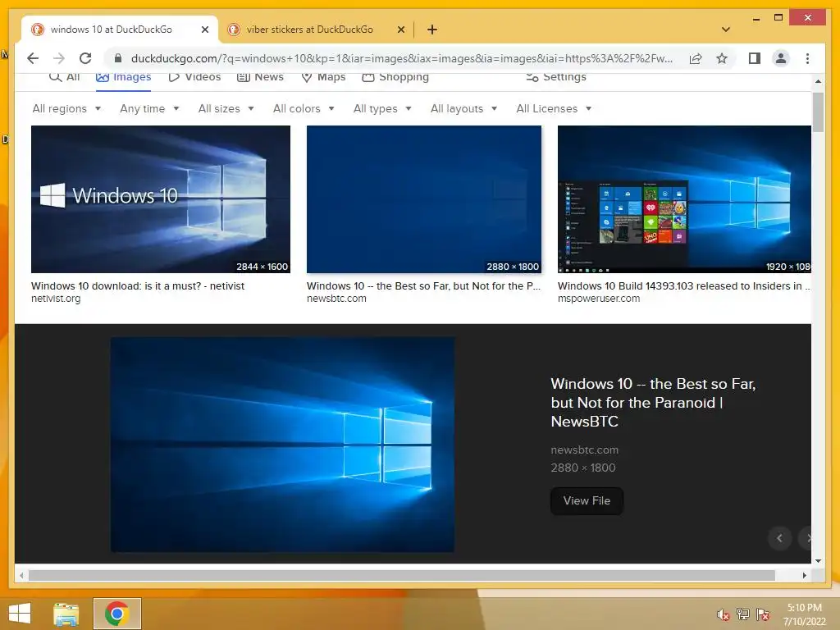Open netivist.org source link
840x630 pixels.
click(56, 299)
